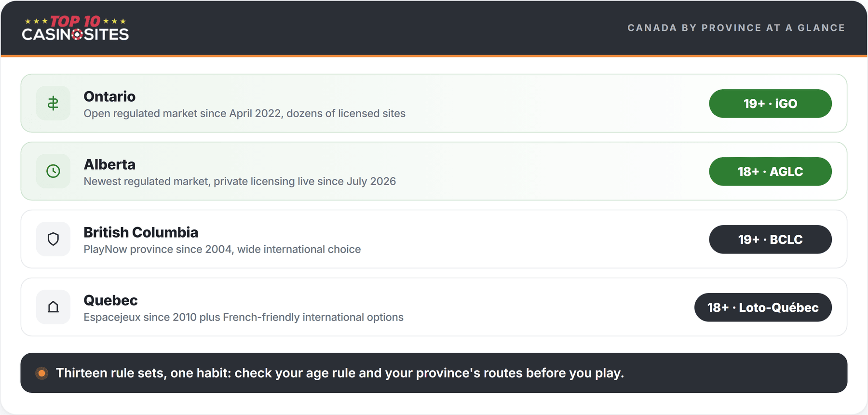Click the house icon beside Quebec
This screenshot has width=868, height=415.
pyautogui.click(x=53, y=307)
